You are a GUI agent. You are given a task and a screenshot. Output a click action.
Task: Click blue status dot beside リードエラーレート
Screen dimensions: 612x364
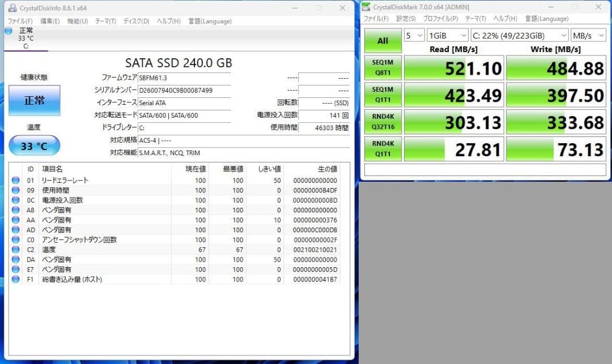[16, 180]
